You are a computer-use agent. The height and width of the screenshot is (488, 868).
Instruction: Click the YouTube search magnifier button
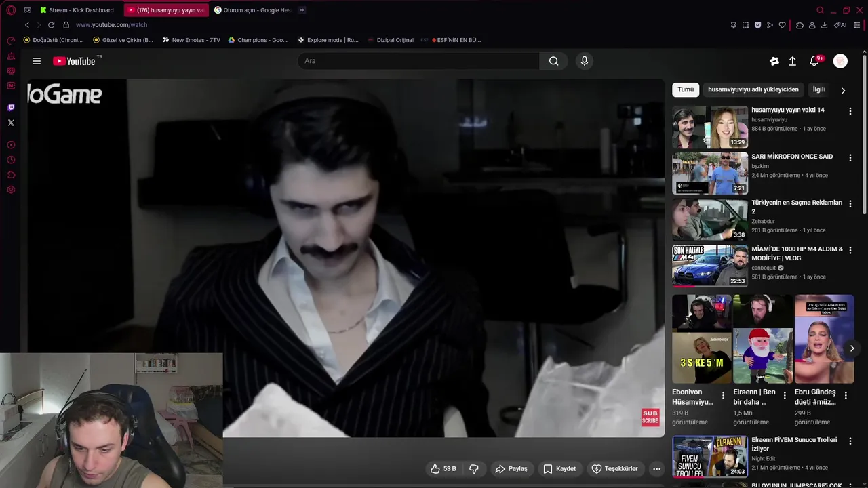[x=554, y=61]
